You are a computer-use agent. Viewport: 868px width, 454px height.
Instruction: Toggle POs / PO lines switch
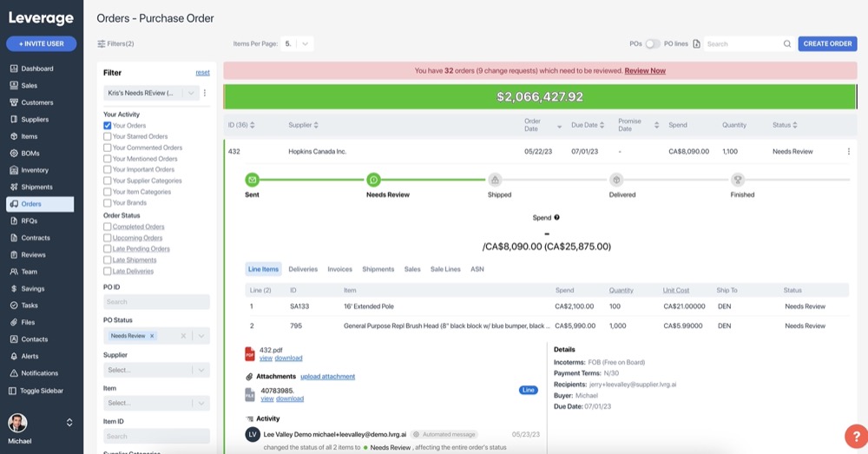653,43
